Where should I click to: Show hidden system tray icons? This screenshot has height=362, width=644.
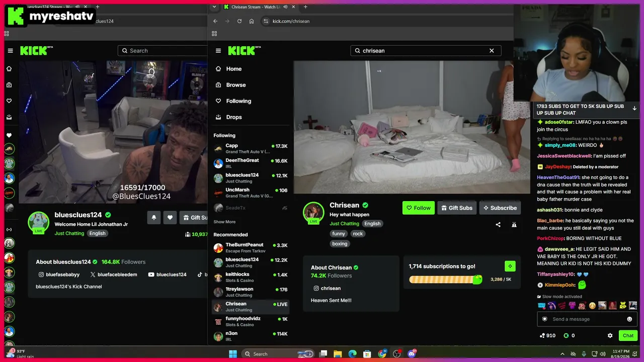tap(562, 354)
